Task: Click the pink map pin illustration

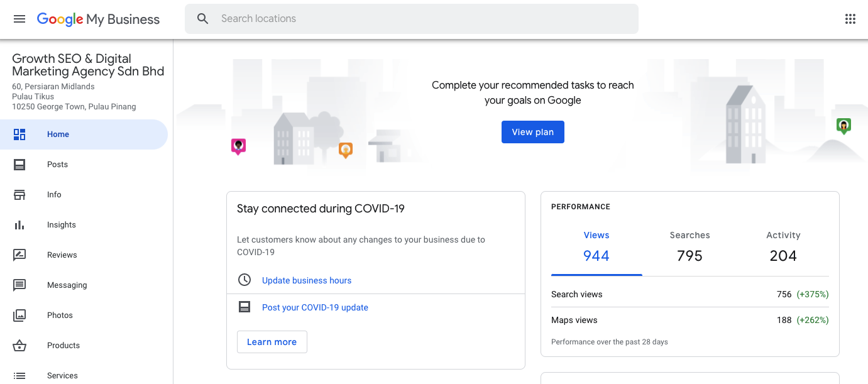Action: point(238,146)
